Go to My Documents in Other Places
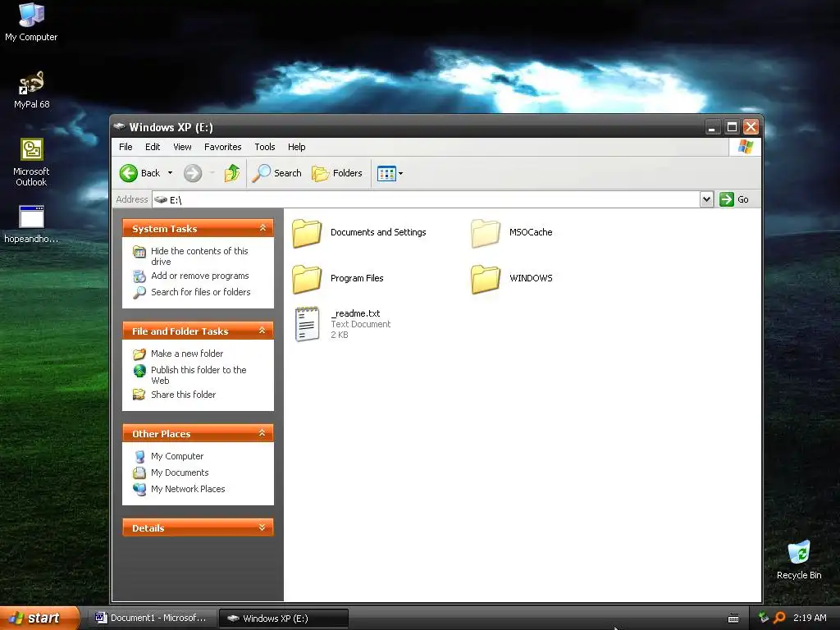 click(180, 472)
